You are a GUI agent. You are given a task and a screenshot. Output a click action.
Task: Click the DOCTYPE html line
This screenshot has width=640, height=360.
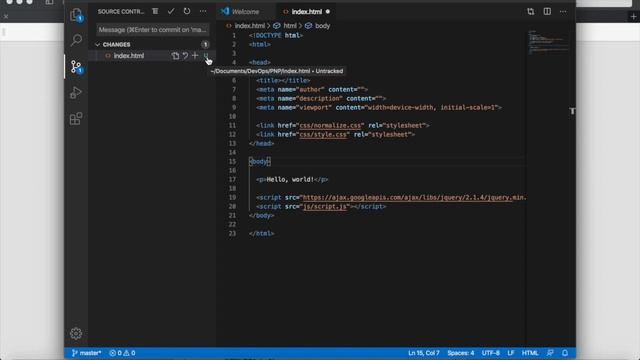(276, 36)
